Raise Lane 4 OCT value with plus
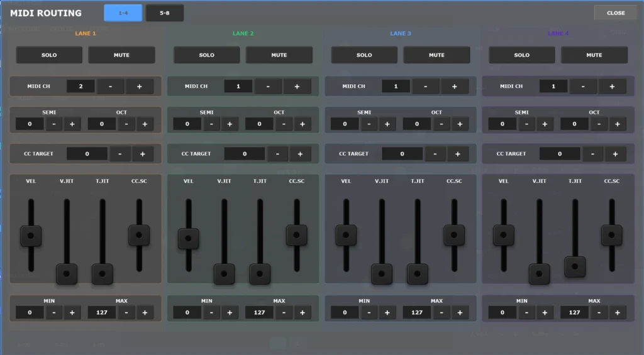Viewport: 644px width, 355px height. pyautogui.click(x=618, y=124)
